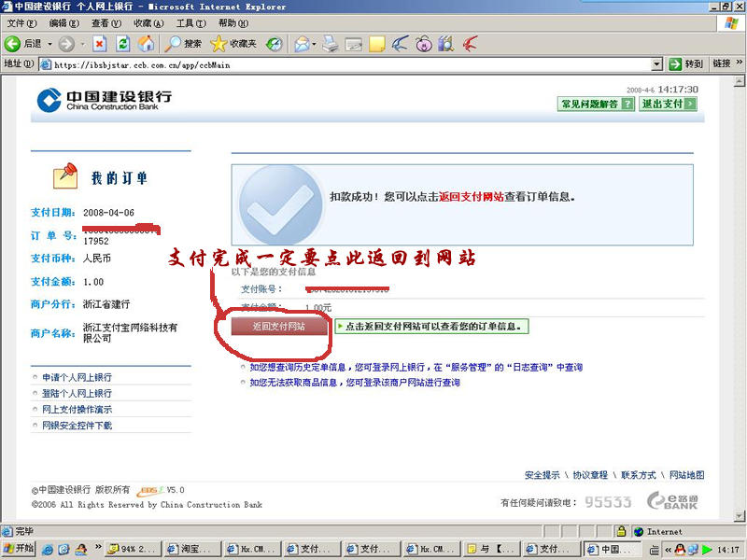Open 常见问题解答 FAQ button
The width and height of the screenshot is (747, 560).
[596, 104]
